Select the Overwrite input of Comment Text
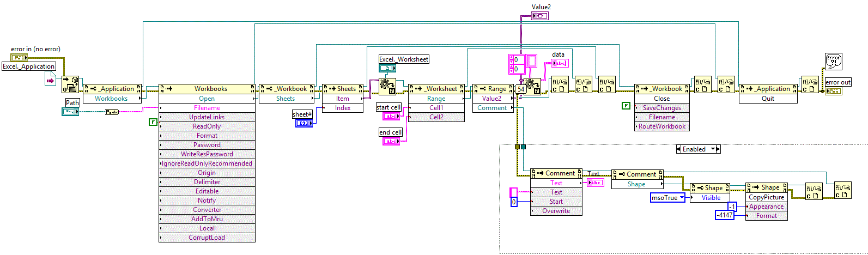The width and height of the screenshot is (868, 255). click(556, 211)
